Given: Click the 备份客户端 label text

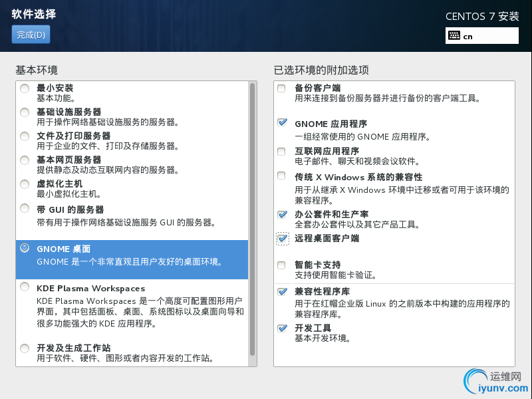Looking at the screenshot, I should (x=318, y=88).
